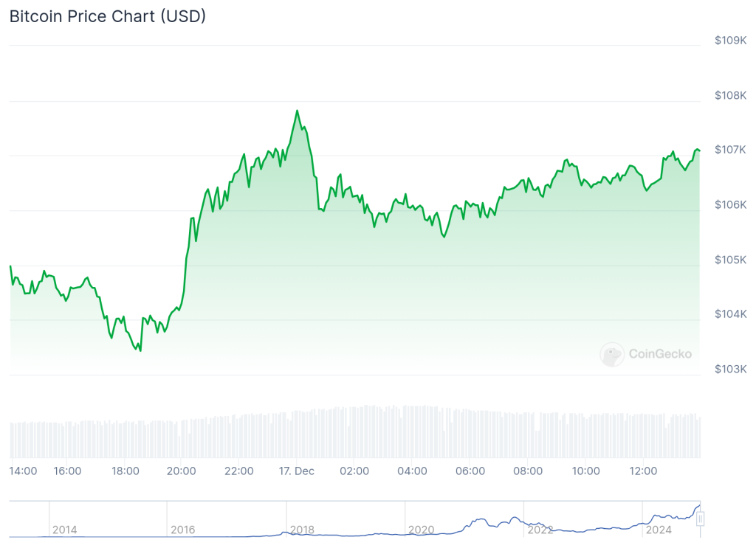Jump to 2022 in the navigator timeline
The image size is (756, 551).
(540, 530)
